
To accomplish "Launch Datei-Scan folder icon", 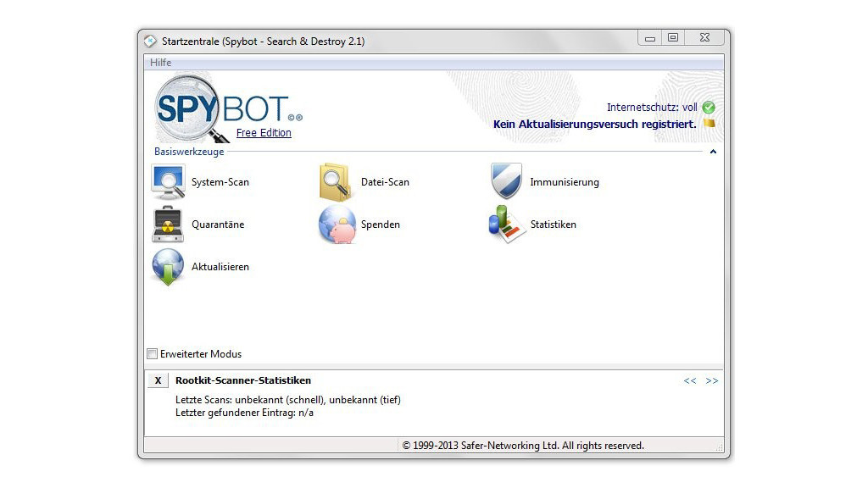I will (x=336, y=182).
